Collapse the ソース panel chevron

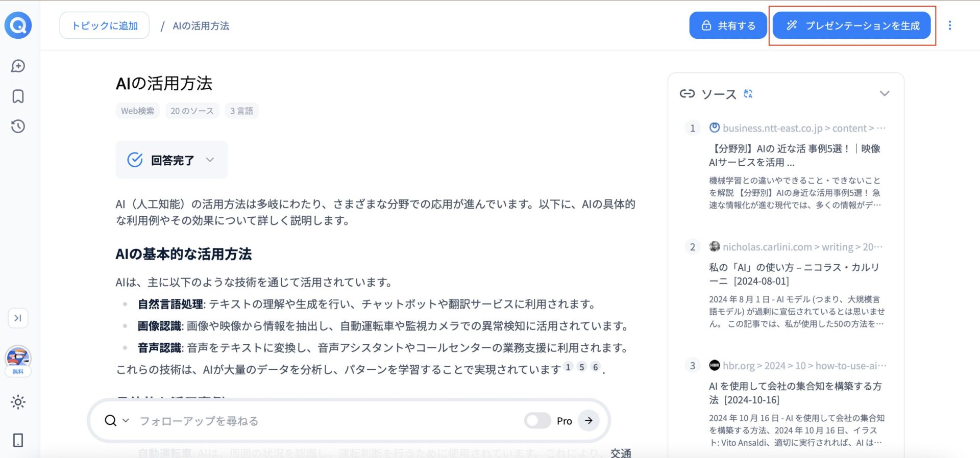[x=885, y=94]
